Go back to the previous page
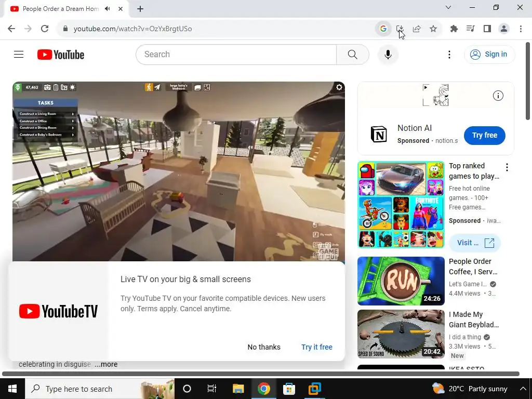The height and width of the screenshot is (399, 532). tap(11, 29)
